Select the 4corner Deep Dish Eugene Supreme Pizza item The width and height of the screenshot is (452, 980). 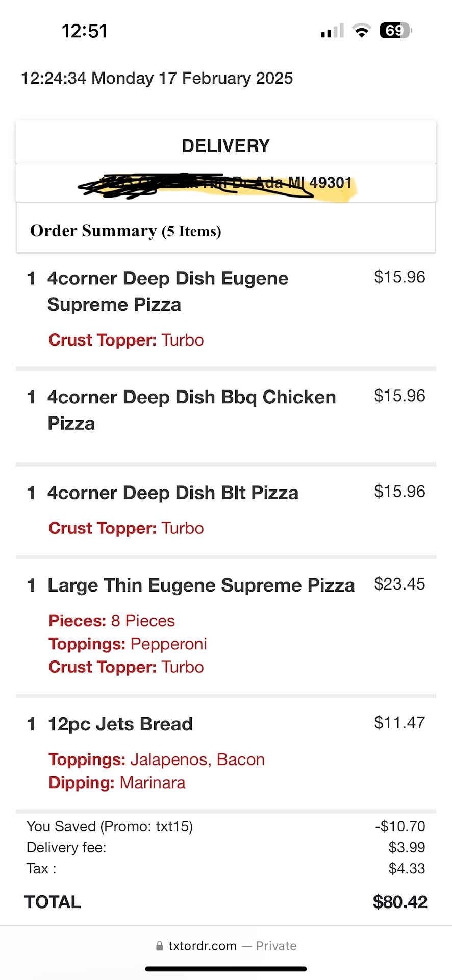pos(168,291)
